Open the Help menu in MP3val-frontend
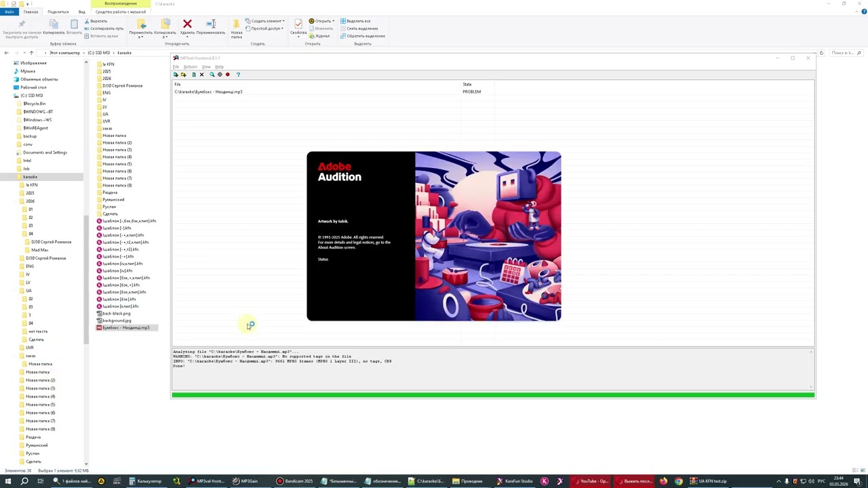The image size is (868, 488). coord(219,66)
